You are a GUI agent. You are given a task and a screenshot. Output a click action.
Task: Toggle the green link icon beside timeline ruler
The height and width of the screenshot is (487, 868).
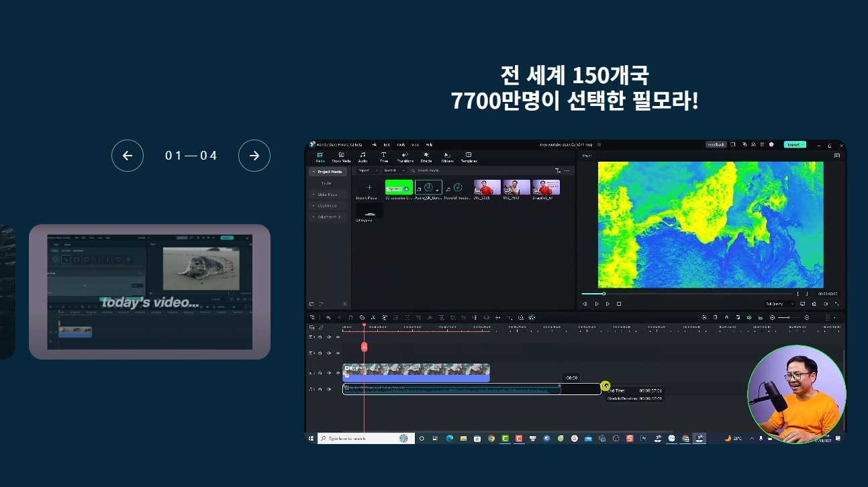pyautogui.click(x=320, y=327)
